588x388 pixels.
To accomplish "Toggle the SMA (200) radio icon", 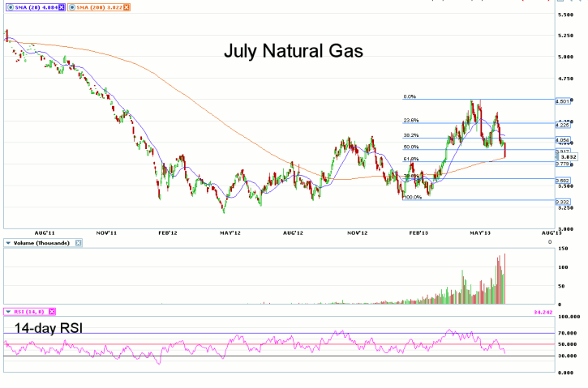I will click(x=73, y=8).
